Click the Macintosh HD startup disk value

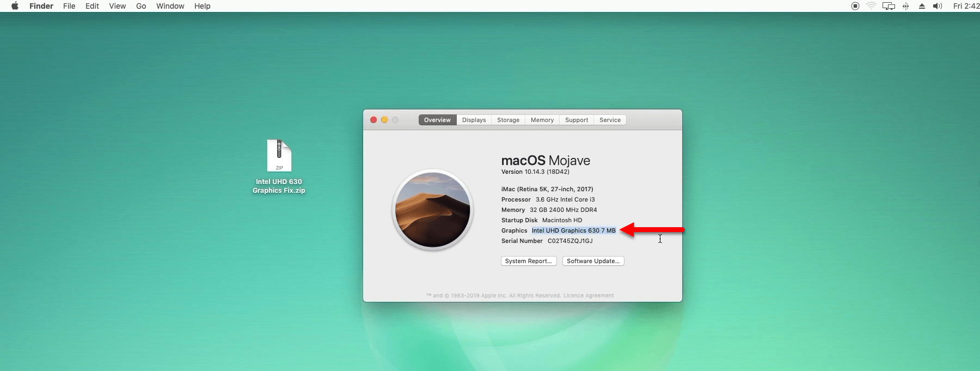tap(562, 220)
